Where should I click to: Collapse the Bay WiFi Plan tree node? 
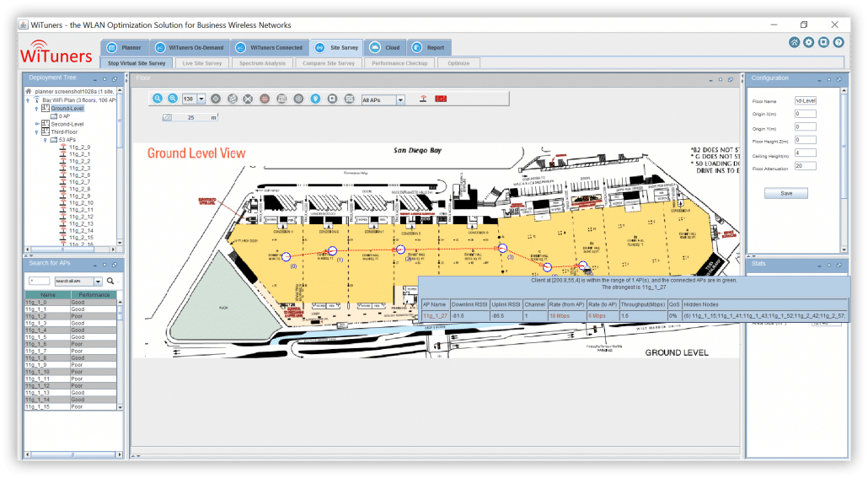click(x=29, y=100)
